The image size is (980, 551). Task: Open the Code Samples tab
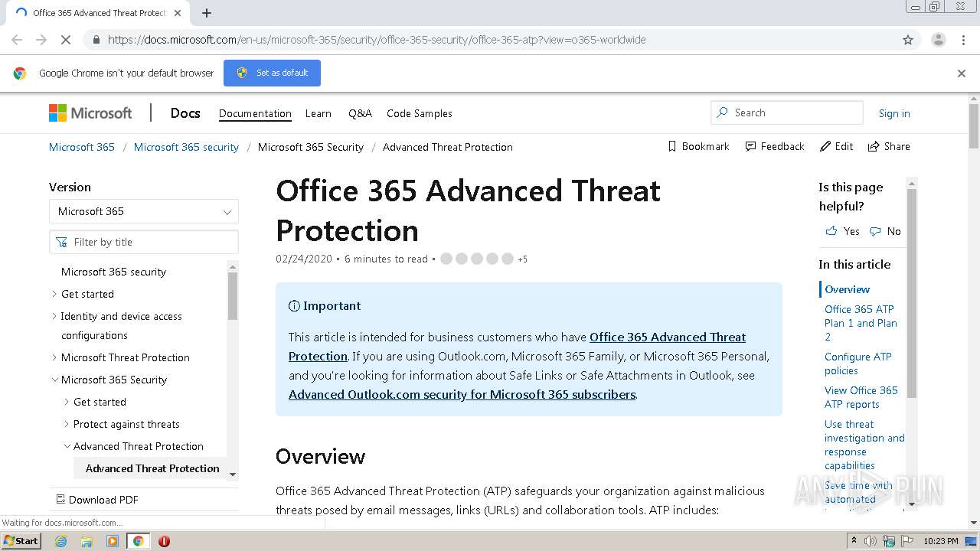coord(420,113)
